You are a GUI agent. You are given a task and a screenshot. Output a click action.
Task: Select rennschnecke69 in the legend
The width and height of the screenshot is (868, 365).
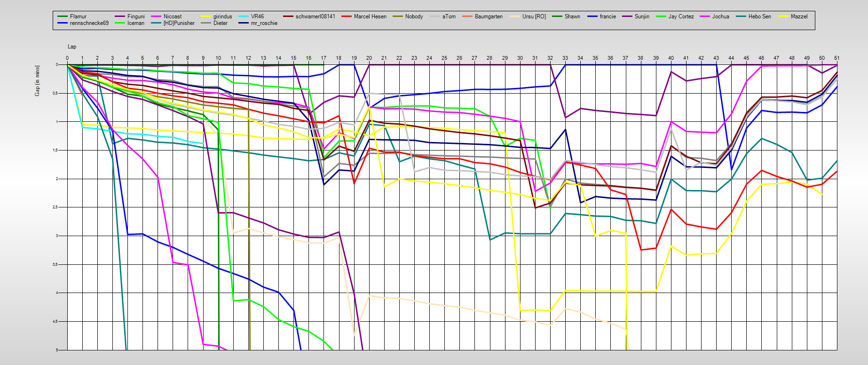(89, 23)
